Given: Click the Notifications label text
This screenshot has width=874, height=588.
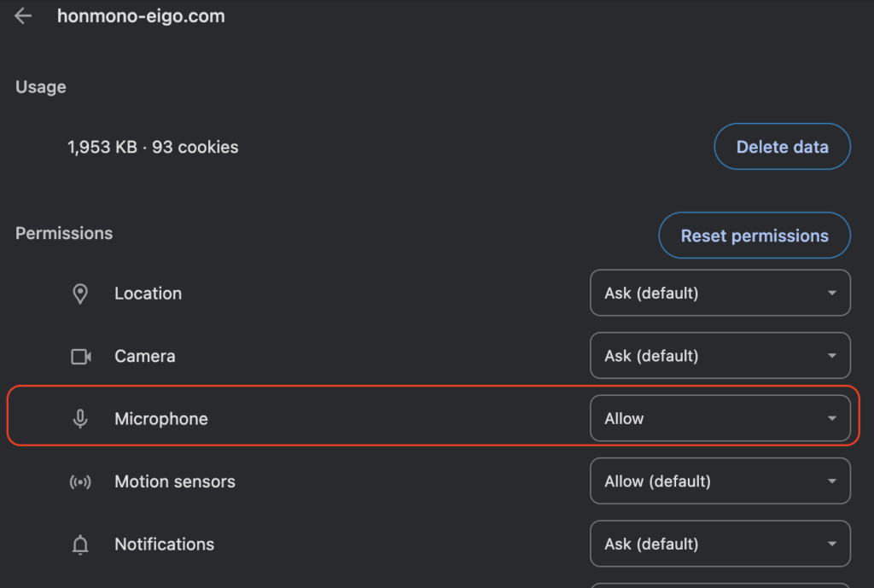Looking at the screenshot, I should pos(165,544).
